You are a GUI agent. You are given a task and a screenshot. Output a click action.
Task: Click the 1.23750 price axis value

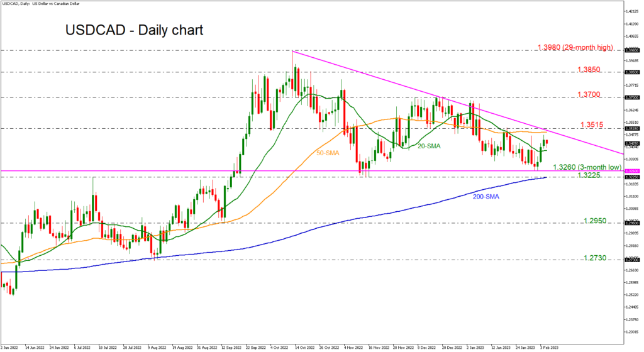(x=632, y=319)
